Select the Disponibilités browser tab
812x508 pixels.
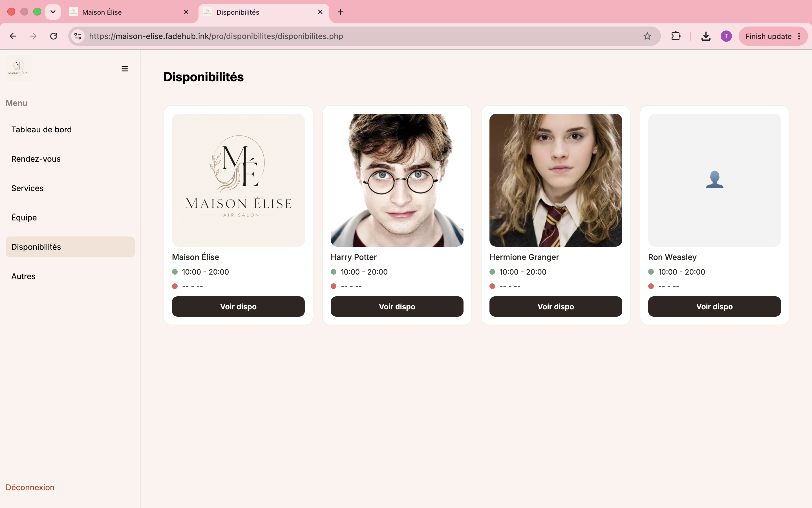[x=264, y=12]
